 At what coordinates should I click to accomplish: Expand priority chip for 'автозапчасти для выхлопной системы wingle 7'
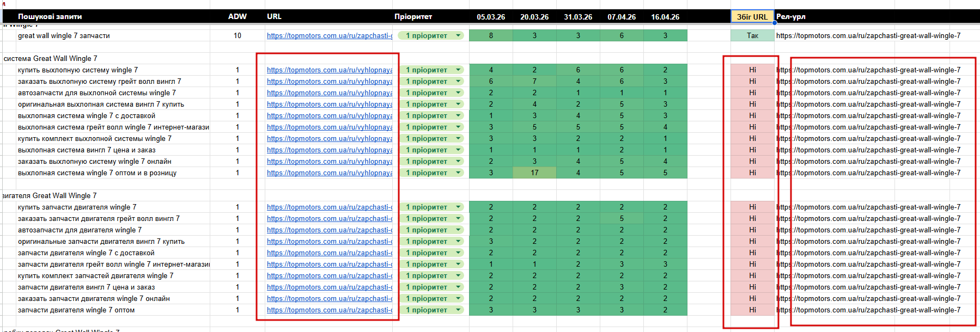pyautogui.click(x=458, y=93)
